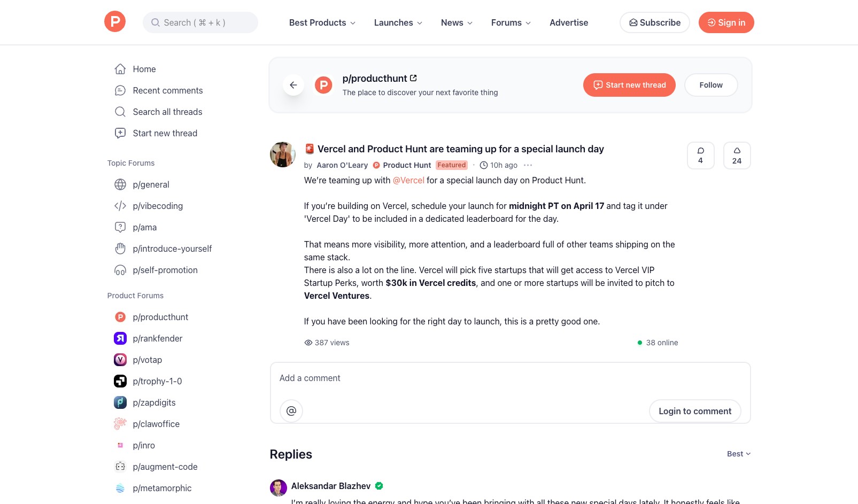Open Aaron O'Leary's profile link
Image resolution: width=858 pixels, height=504 pixels.
342,165
